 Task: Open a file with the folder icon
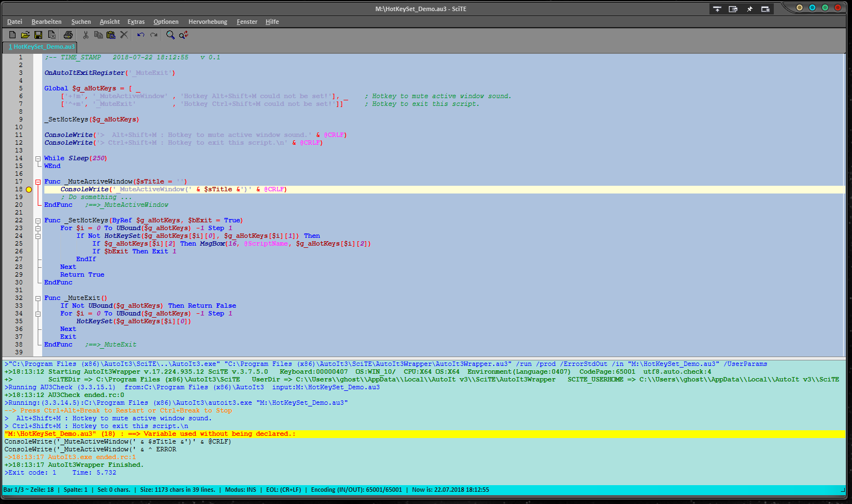click(25, 35)
